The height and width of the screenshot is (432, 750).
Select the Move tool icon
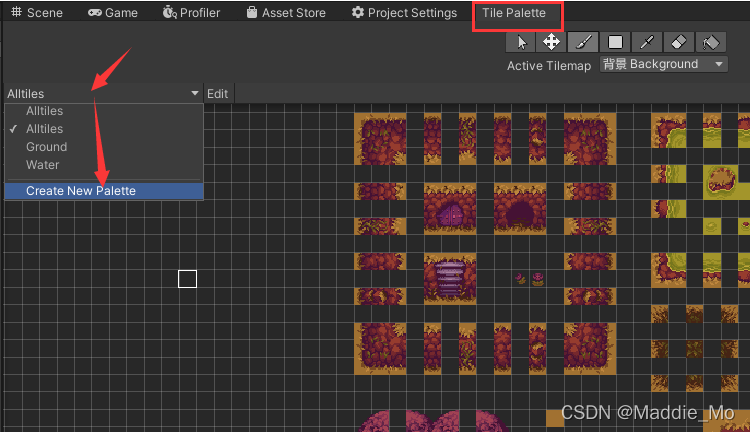coord(551,43)
